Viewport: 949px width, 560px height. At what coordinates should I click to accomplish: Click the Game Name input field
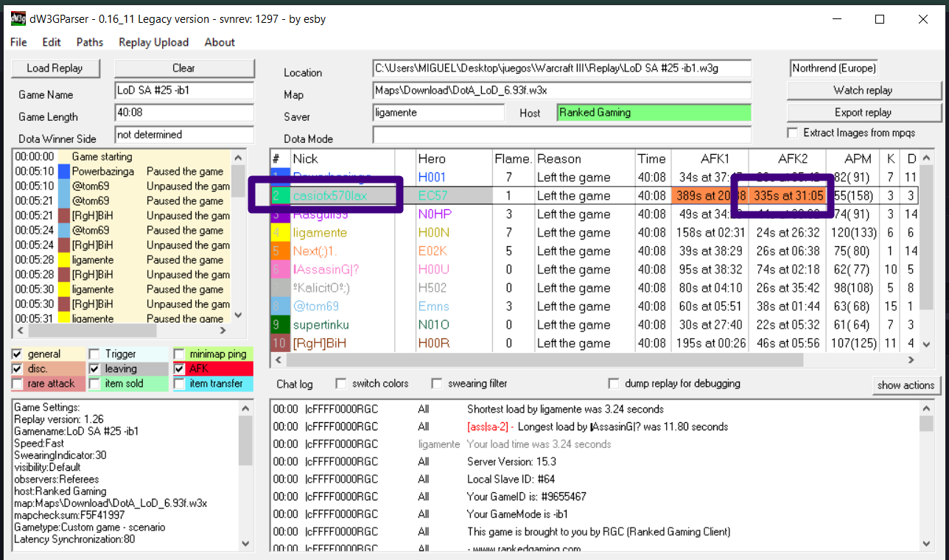pyautogui.click(x=184, y=91)
